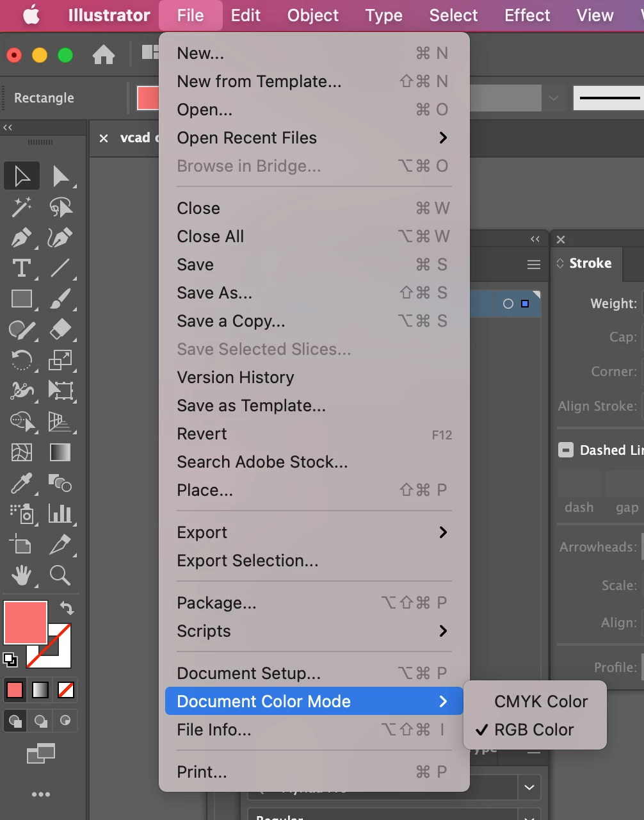644x820 pixels.
Task: Change screen mode icon
Action: 41,754
